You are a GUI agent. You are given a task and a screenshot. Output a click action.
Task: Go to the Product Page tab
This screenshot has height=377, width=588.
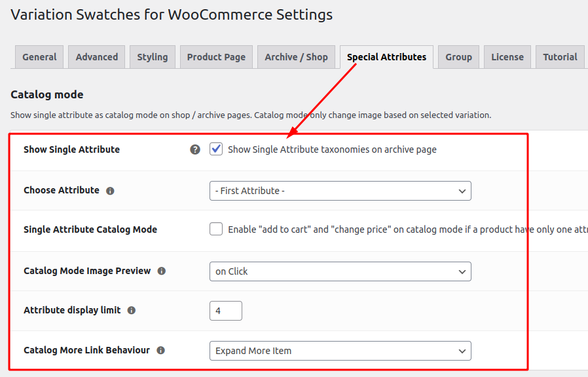(x=216, y=57)
